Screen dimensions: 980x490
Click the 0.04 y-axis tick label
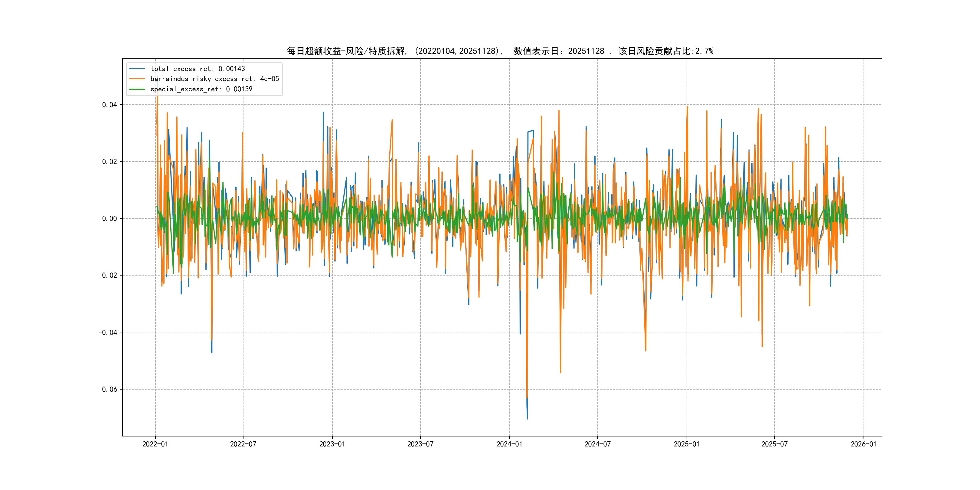click(109, 105)
